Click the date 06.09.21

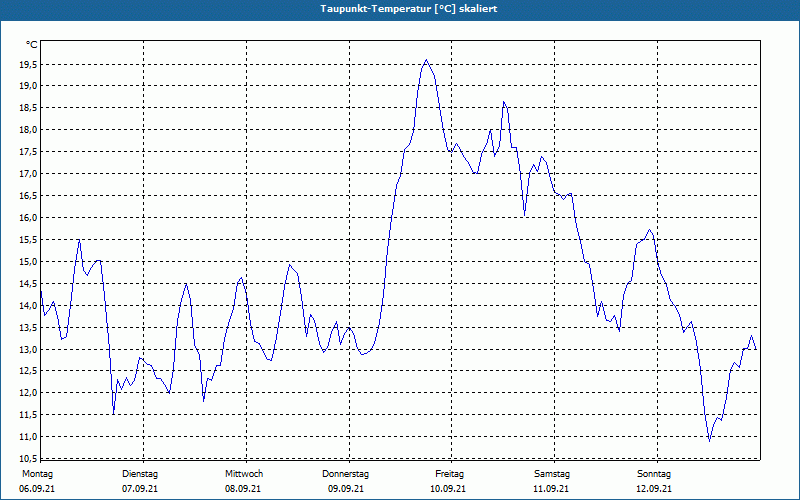(x=37, y=489)
